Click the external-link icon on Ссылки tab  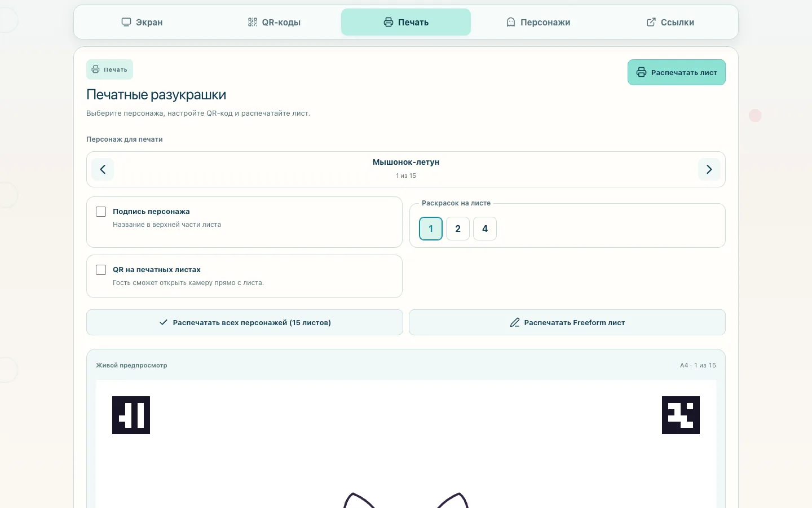click(651, 22)
